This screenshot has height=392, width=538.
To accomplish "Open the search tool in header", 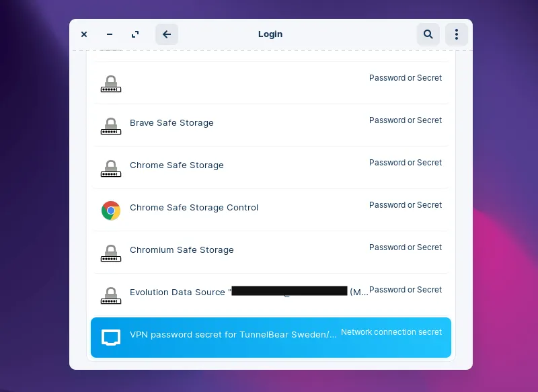I will tap(428, 34).
